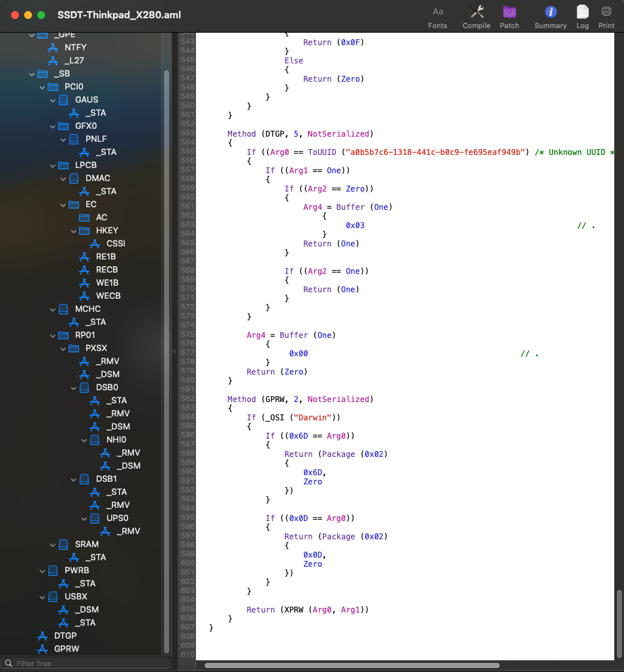This screenshot has width=624, height=672.
Task: Click the USBX device icon
Action: 53,597
